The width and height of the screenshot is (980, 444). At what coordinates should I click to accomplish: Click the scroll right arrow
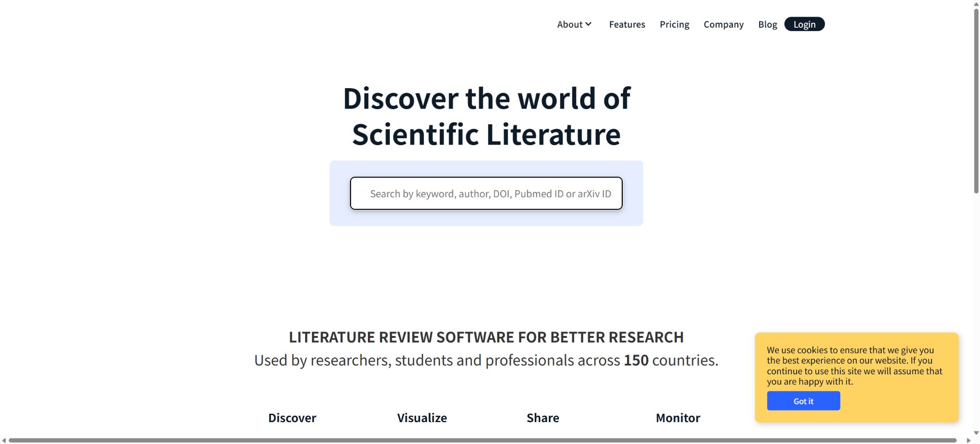tap(968, 441)
